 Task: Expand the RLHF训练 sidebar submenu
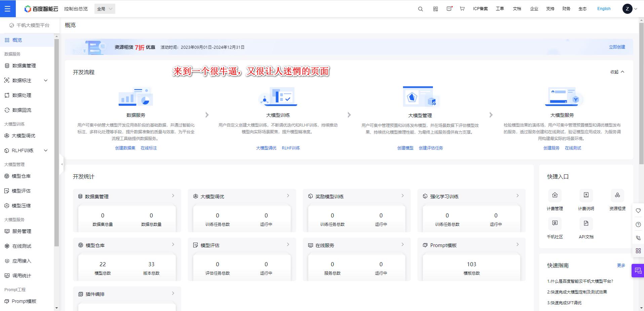tap(46, 150)
